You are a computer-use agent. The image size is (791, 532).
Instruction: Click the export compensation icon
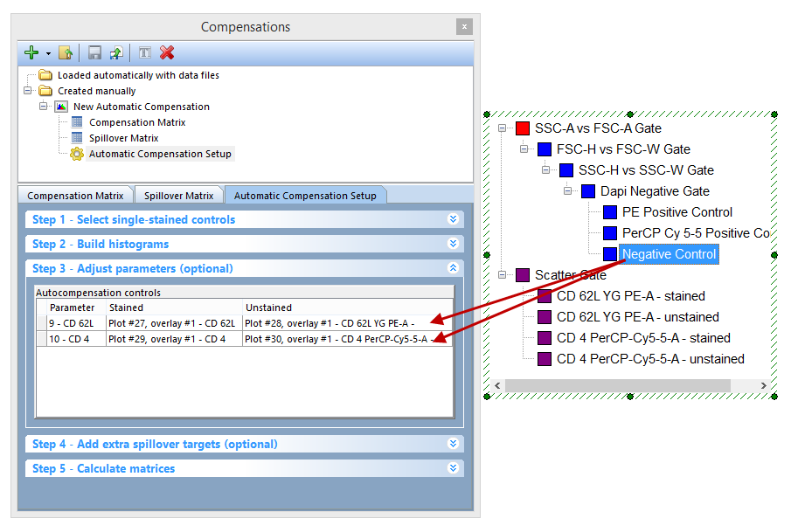pos(115,53)
